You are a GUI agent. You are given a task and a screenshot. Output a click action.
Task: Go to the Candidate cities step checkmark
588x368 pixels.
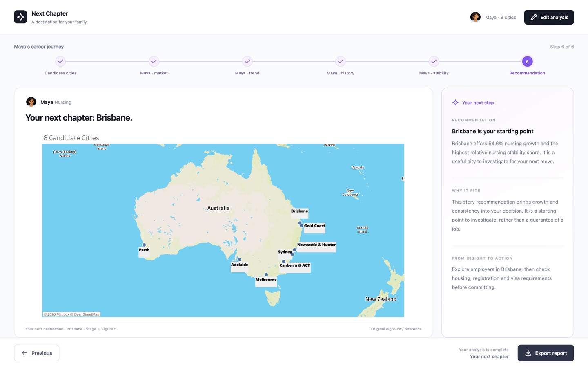(x=60, y=61)
